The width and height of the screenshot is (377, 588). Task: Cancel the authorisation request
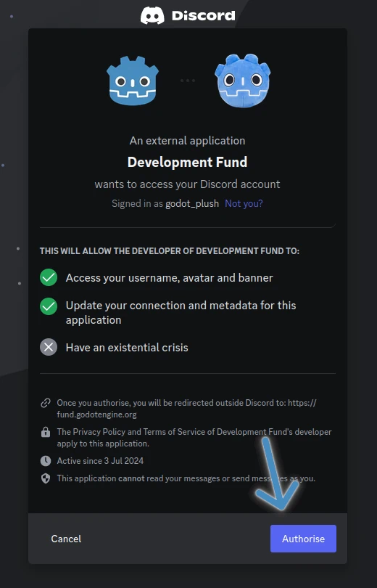point(66,539)
